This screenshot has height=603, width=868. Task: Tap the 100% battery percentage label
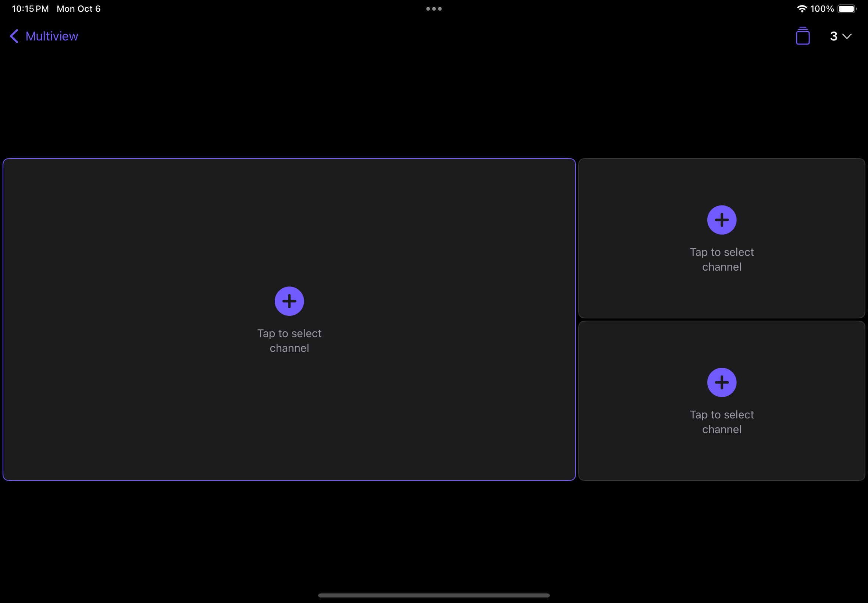click(822, 8)
